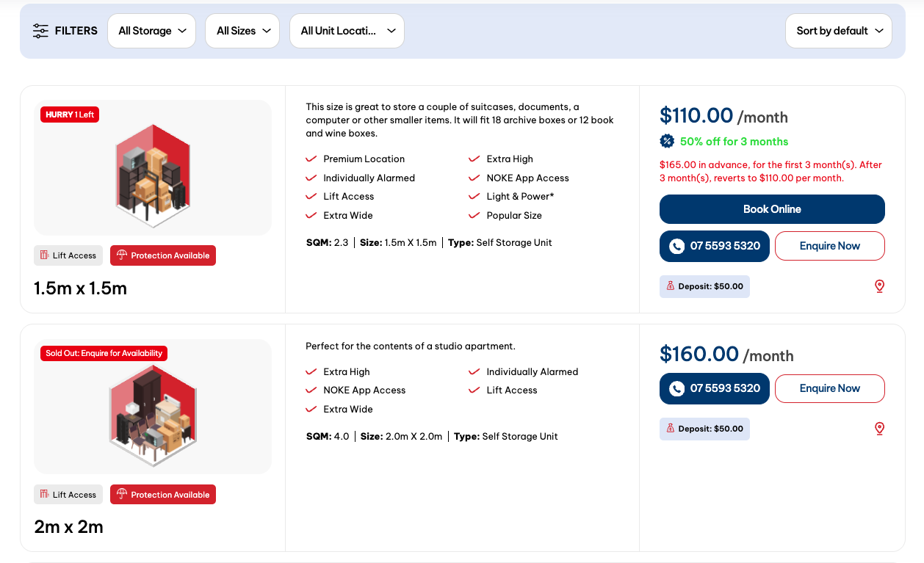Open the All Storage dropdown
924x563 pixels.
tap(152, 31)
